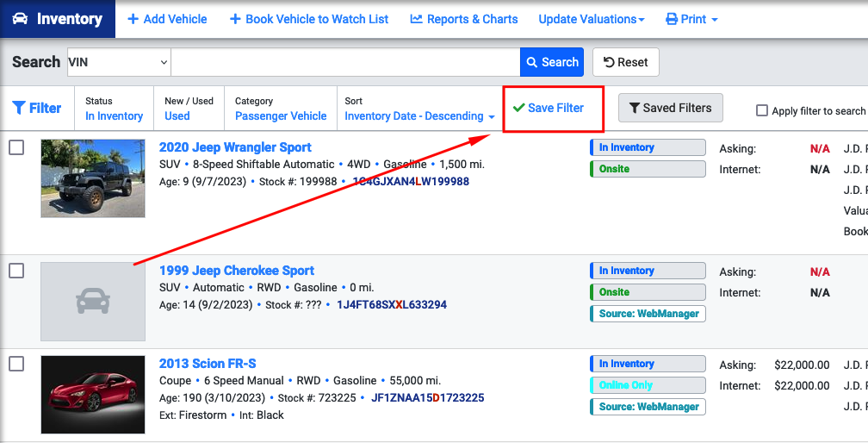Open the VIN search type dropdown
This screenshot has width=868, height=443.
tap(119, 62)
